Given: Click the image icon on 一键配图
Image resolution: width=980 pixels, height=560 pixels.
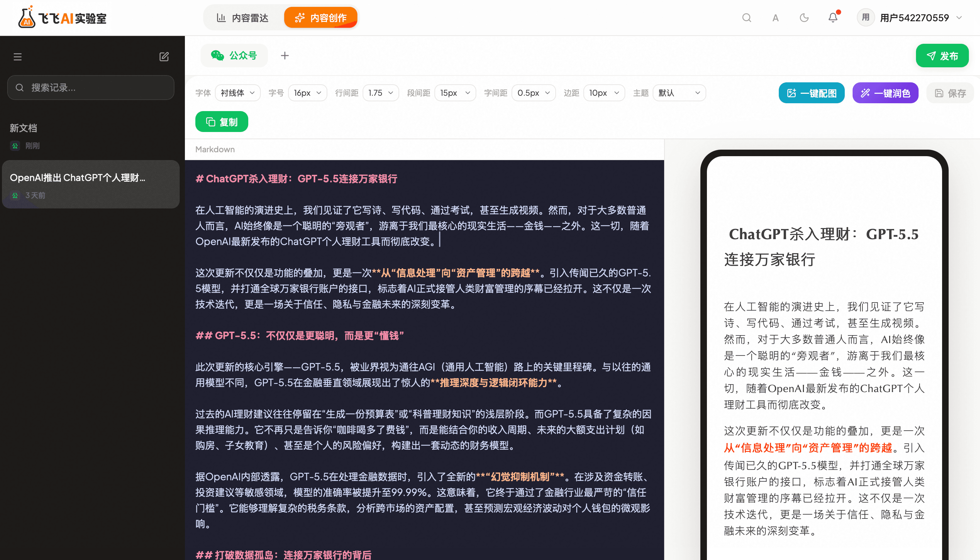Looking at the screenshot, I should 791,93.
